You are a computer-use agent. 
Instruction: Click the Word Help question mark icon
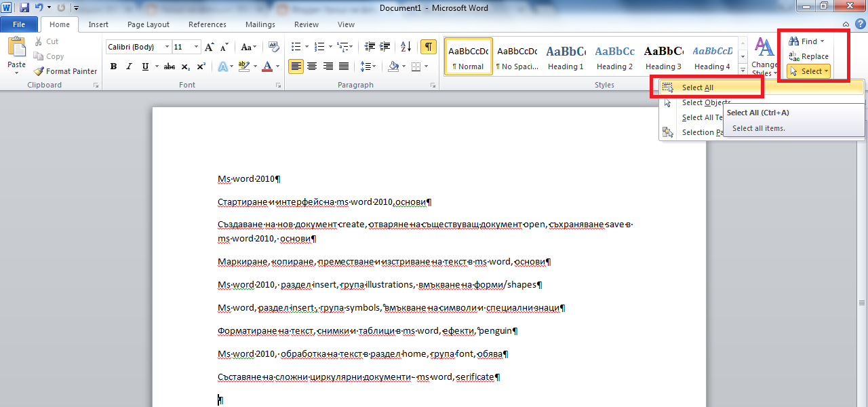[x=860, y=24]
